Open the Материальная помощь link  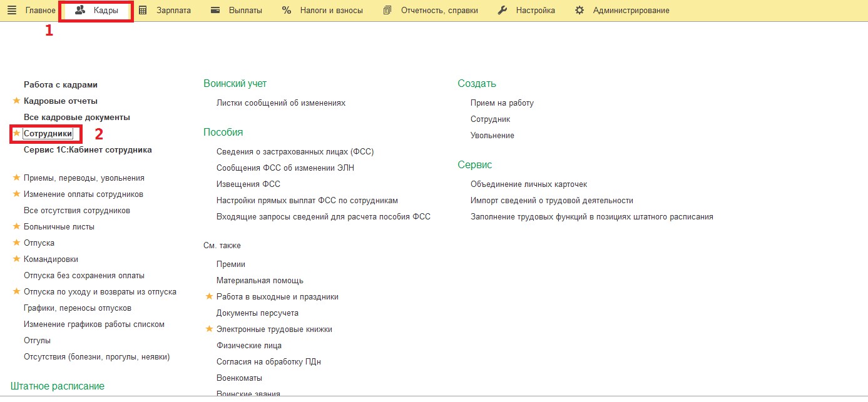pyautogui.click(x=260, y=280)
